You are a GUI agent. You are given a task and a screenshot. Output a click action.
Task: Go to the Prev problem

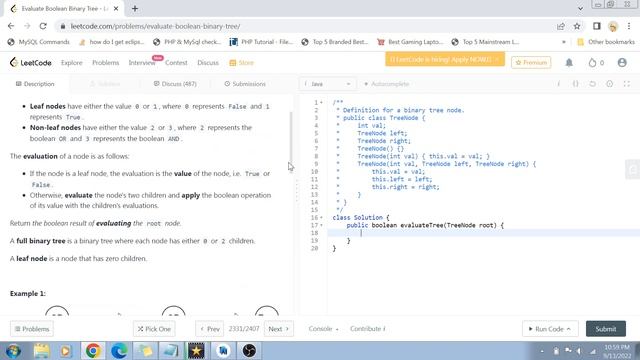(x=210, y=329)
